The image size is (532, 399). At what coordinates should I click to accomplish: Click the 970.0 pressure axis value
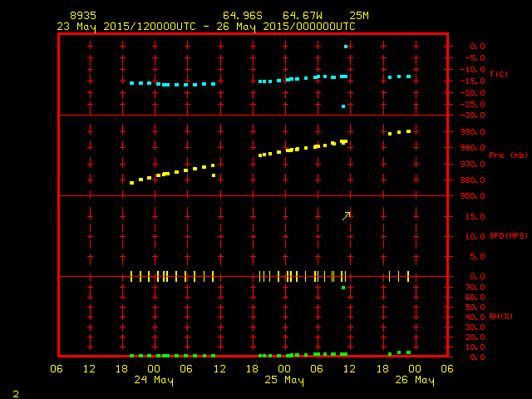point(473,165)
